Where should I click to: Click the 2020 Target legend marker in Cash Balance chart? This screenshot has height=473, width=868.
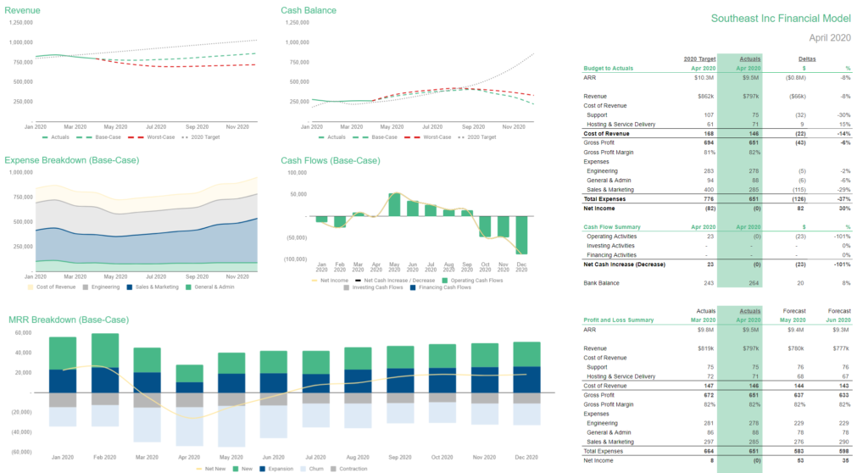pyautogui.click(x=461, y=136)
